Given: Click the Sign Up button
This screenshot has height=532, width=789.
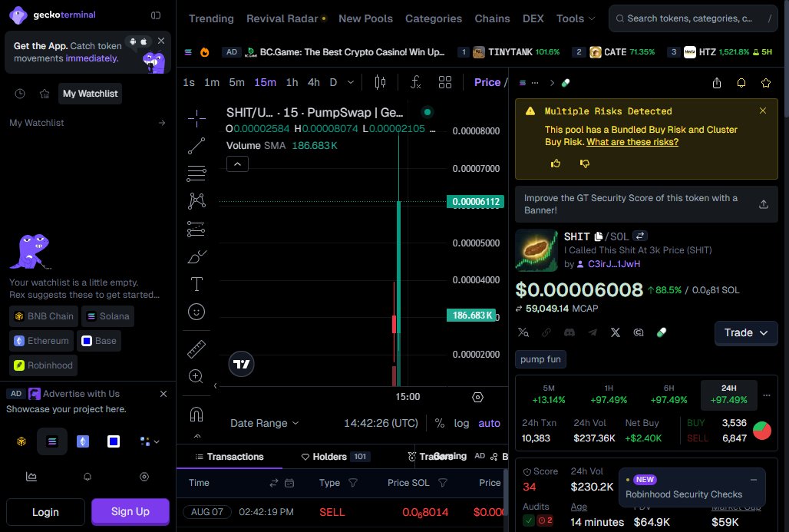Looking at the screenshot, I should click(130, 511).
